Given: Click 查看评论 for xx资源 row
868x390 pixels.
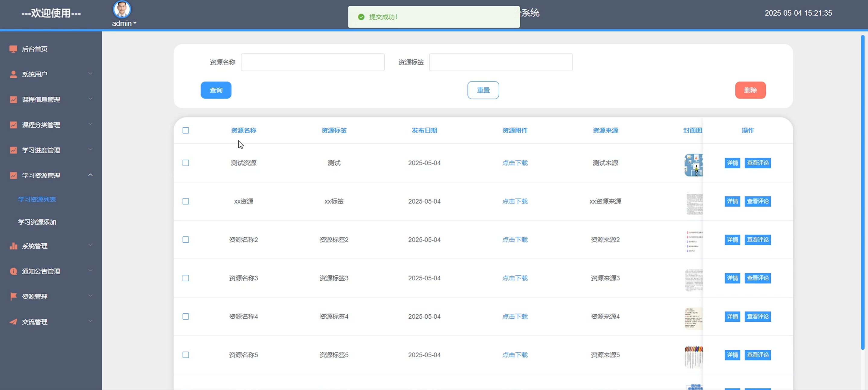Looking at the screenshot, I should (757, 201).
